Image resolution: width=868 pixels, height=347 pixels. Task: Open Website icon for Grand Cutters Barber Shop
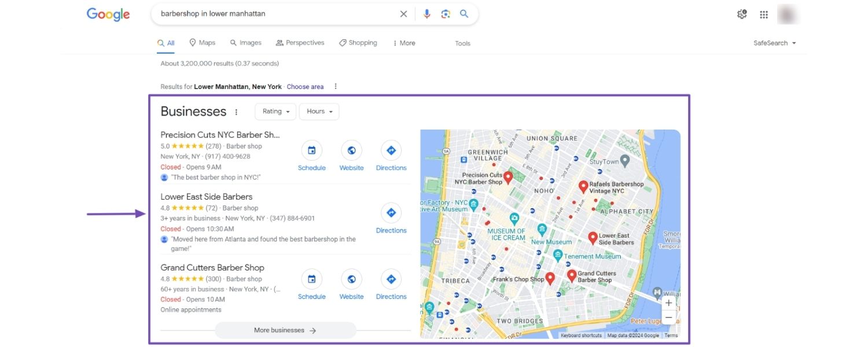(351, 279)
